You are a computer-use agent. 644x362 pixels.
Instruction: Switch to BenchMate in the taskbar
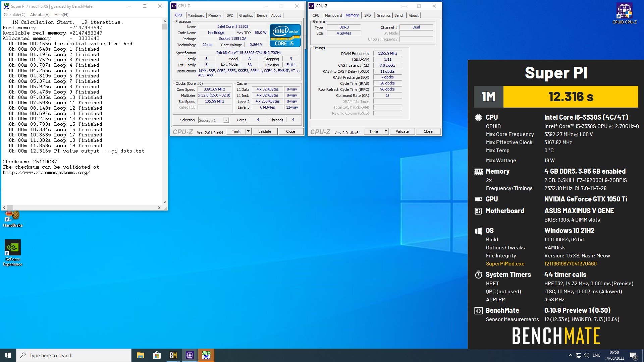coord(173,355)
